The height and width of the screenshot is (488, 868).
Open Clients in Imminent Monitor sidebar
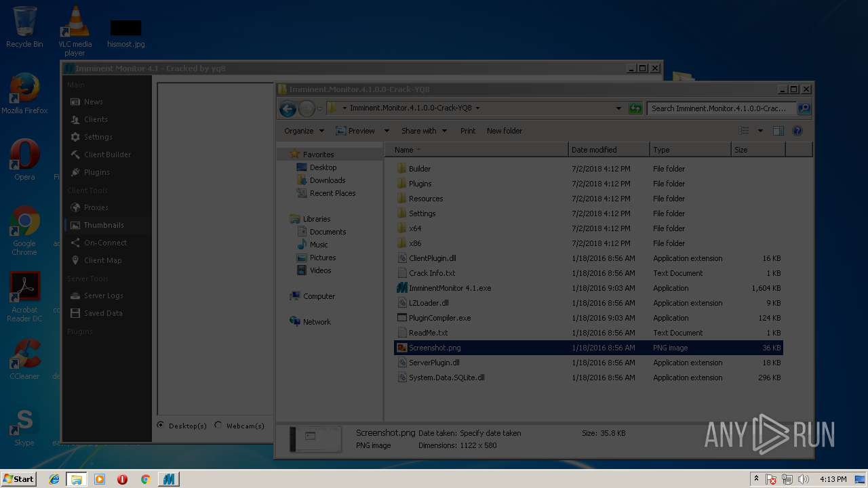(96, 119)
